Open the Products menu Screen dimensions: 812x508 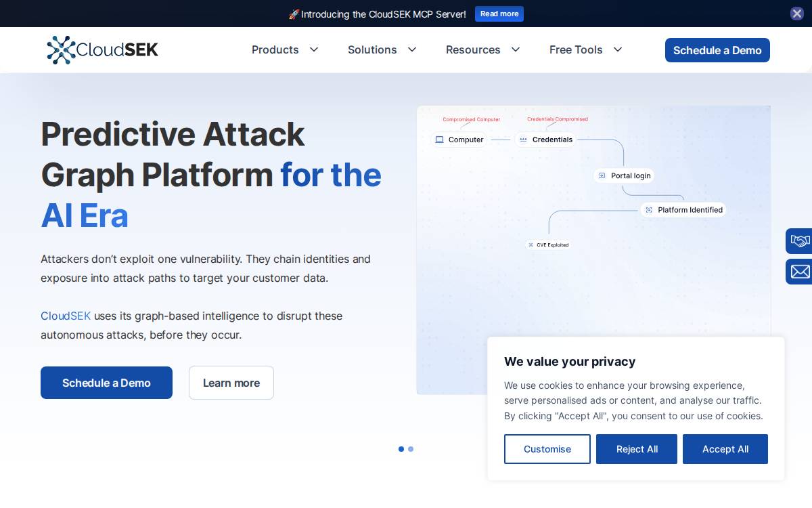[275, 49]
